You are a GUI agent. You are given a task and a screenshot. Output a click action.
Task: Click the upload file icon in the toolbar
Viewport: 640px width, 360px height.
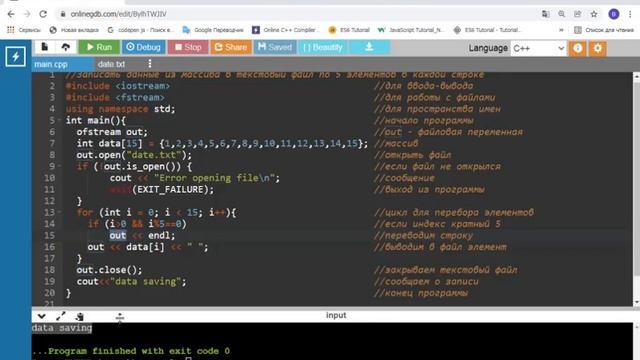coord(65,47)
